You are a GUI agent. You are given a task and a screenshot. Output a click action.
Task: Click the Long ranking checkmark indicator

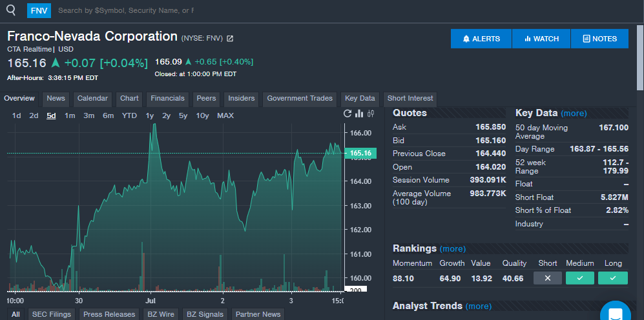tap(613, 278)
